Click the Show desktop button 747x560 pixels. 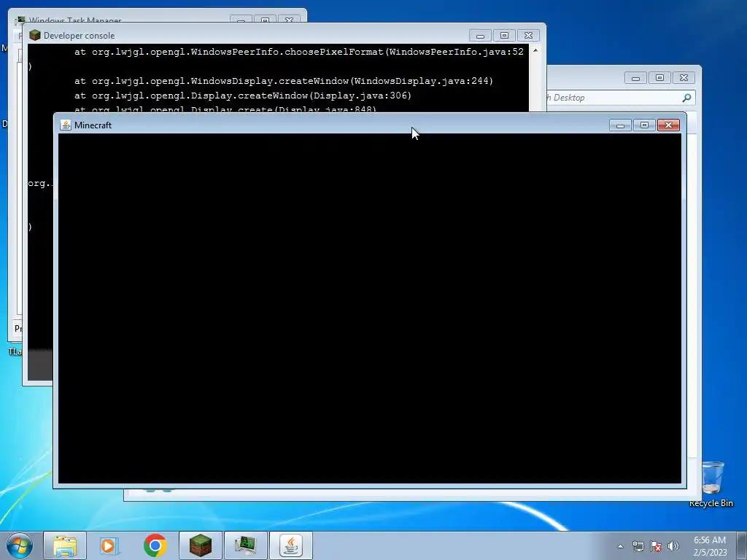(x=742, y=545)
